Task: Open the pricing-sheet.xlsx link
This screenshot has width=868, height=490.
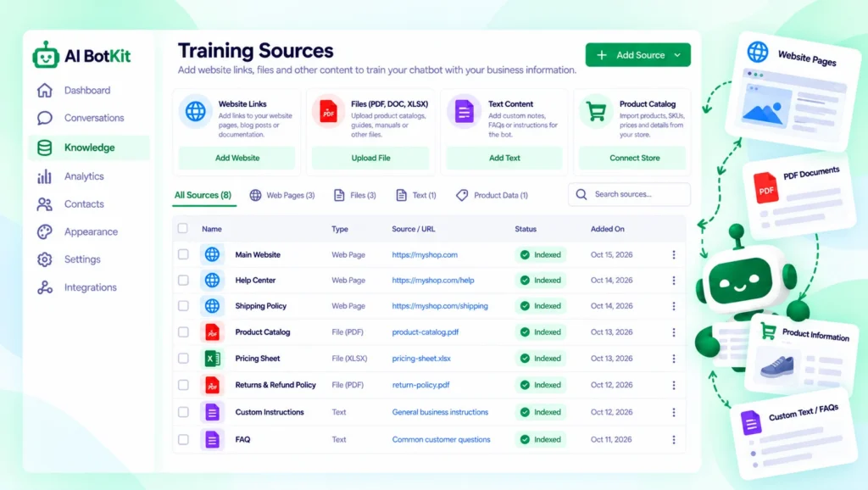Action: coord(421,359)
